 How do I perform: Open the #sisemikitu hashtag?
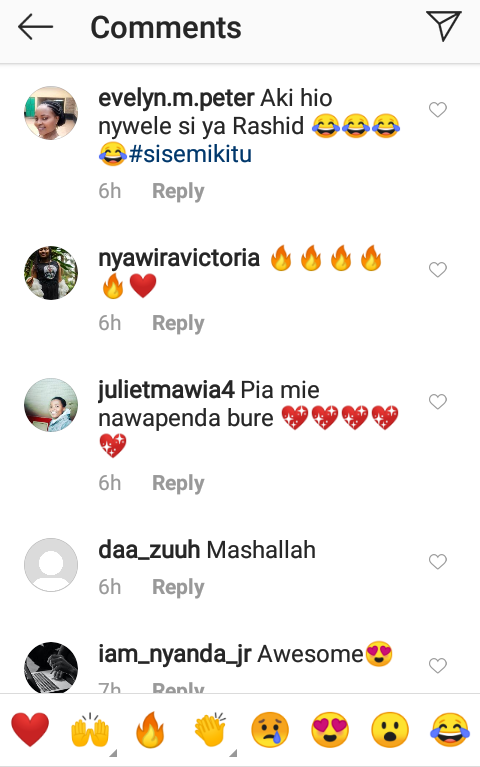190,154
